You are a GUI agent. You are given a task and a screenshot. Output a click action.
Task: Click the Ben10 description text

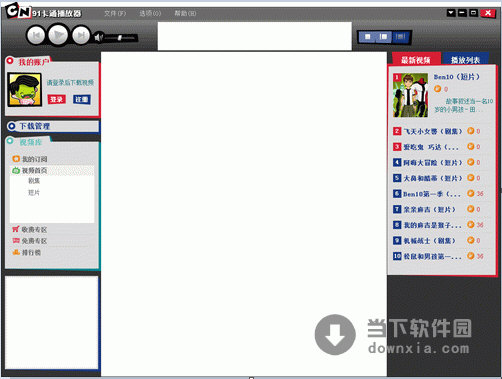coord(464,105)
